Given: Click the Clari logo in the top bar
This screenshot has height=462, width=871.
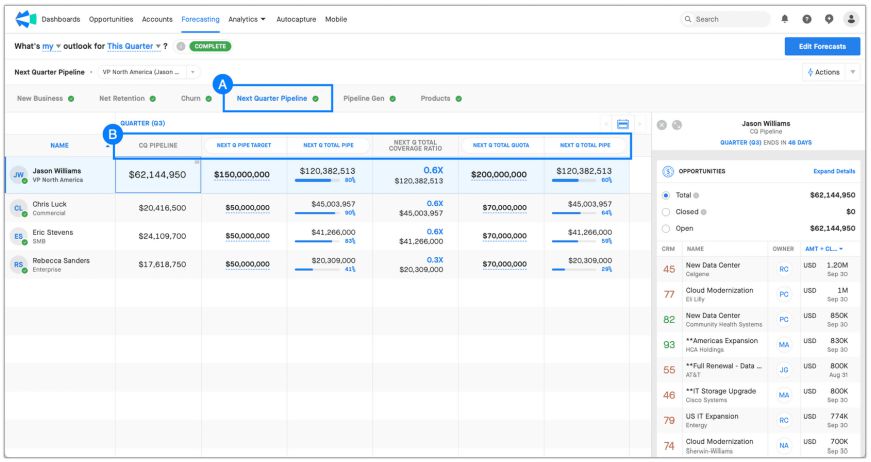Looking at the screenshot, I should [26, 19].
